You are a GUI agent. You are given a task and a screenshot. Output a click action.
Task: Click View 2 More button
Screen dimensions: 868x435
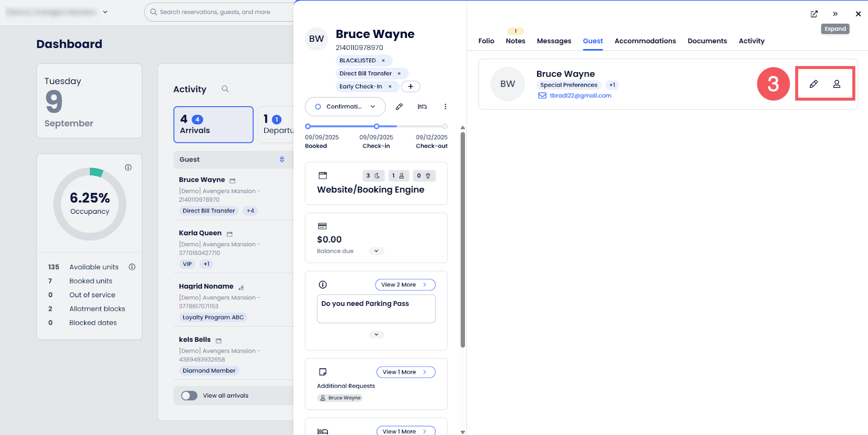pos(405,285)
